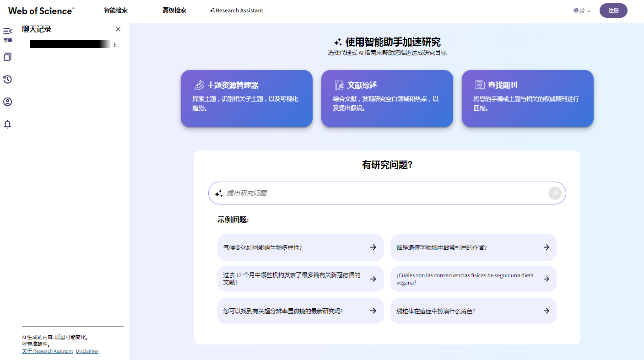Open the 关于 Research Assistant link
The width and height of the screenshot is (644, 360).
pyautogui.click(x=47, y=351)
